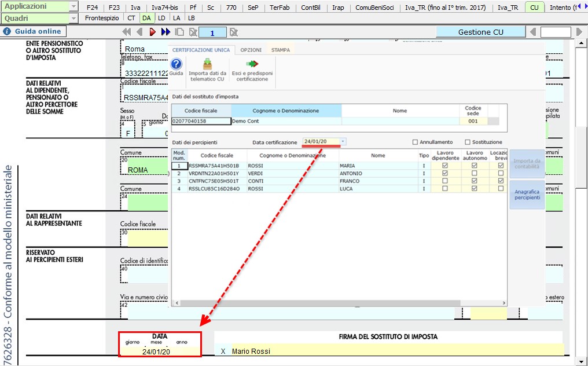
Task: Click the scroll-right arrow of percipienti grid
Action: (x=504, y=303)
